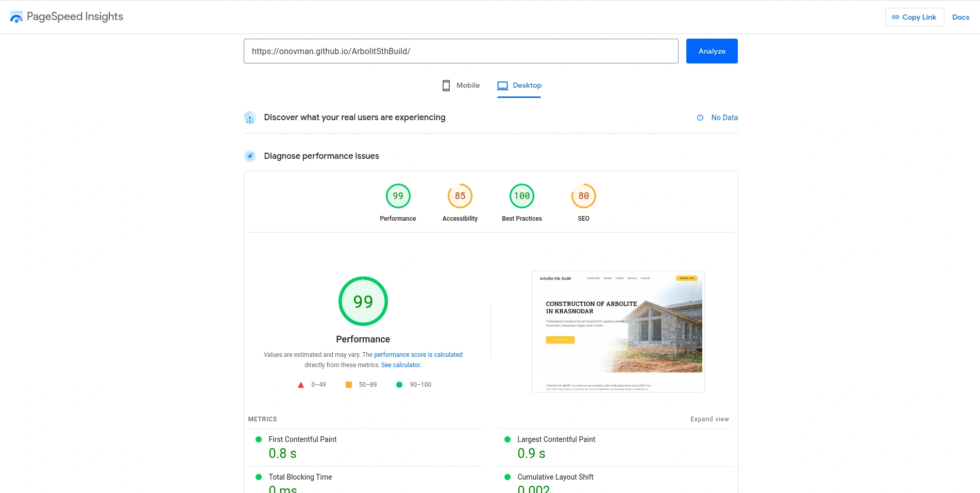The image size is (980, 493).
Task: Click green dot beside Largest Contentful Paint
Action: [508, 439]
